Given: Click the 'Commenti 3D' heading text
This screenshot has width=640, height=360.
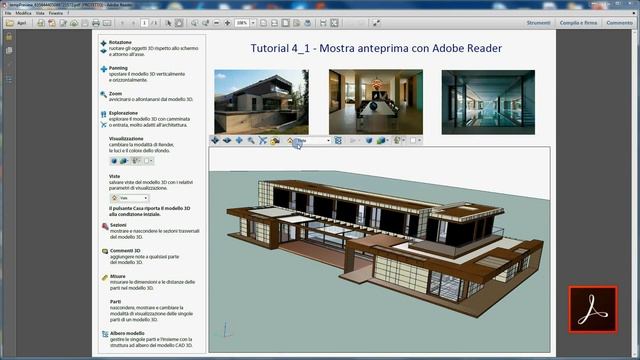Looking at the screenshot, I should (125, 251).
